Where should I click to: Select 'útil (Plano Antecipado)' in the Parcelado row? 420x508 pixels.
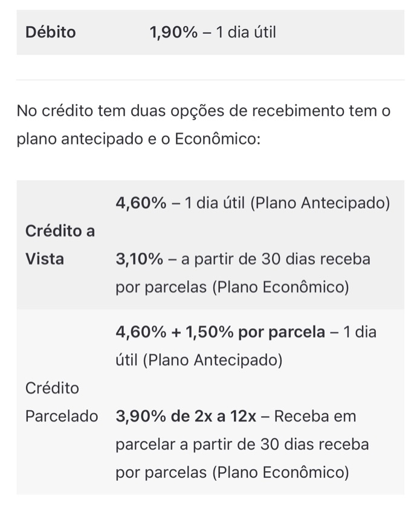tap(199, 360)
